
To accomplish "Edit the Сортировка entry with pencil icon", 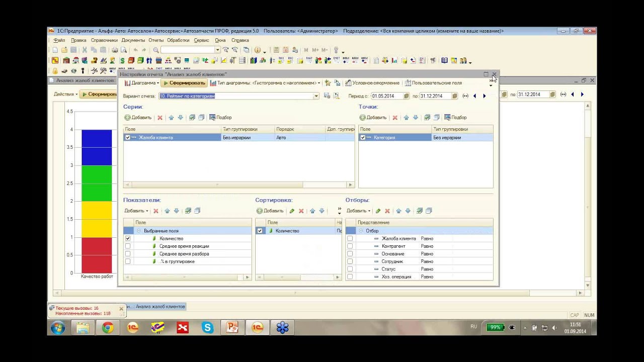I will click(x=292, y=211).
